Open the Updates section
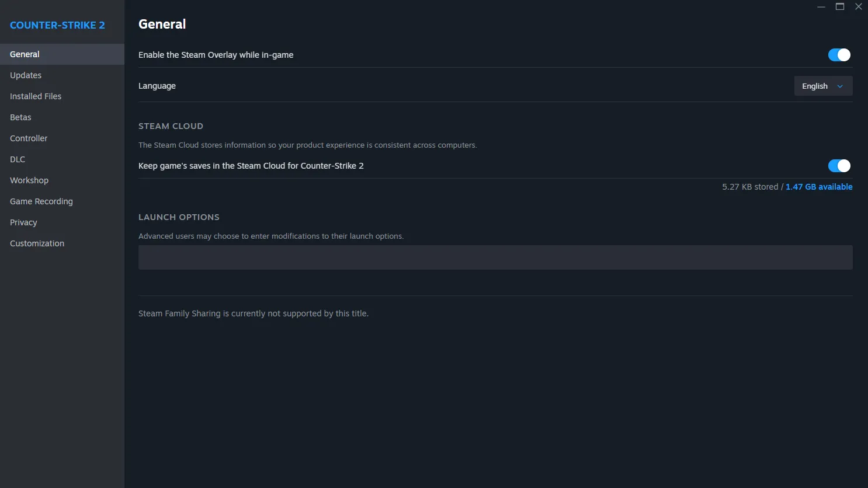Screen dimensions: 868x488 pyautogui.click(x=26, y=75)
